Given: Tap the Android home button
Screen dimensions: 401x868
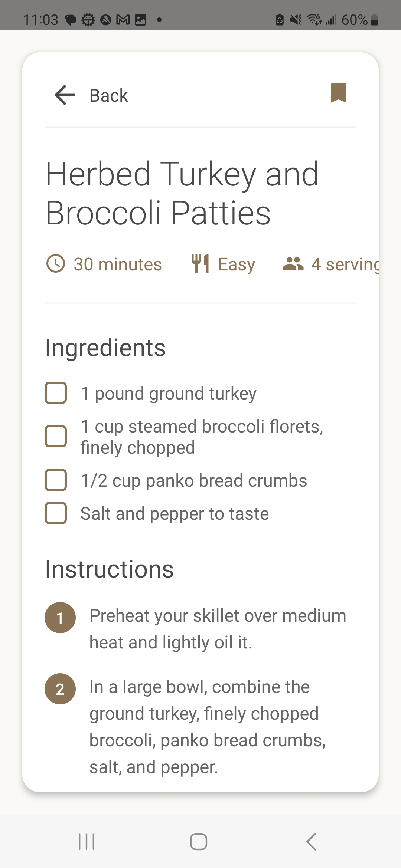Looking at the screenshot, I should pyautogui.click(x=199, y=841).
